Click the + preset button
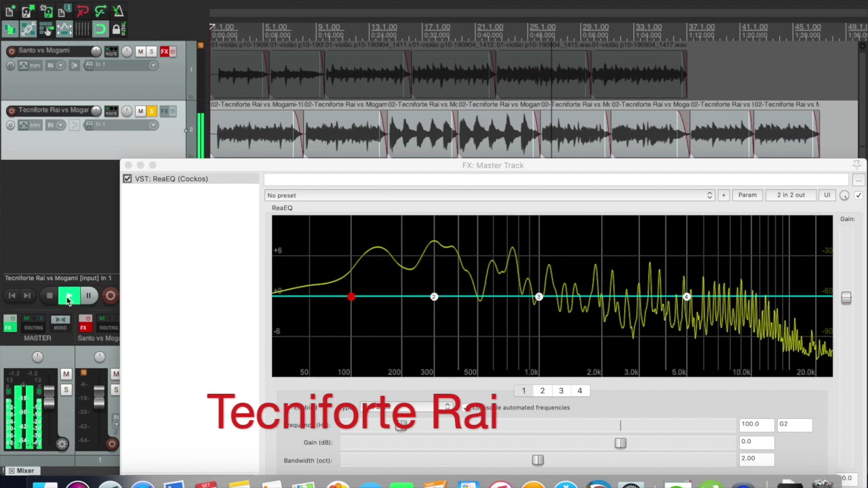Viewport: 868px width, 488px height. coord(724,195)
